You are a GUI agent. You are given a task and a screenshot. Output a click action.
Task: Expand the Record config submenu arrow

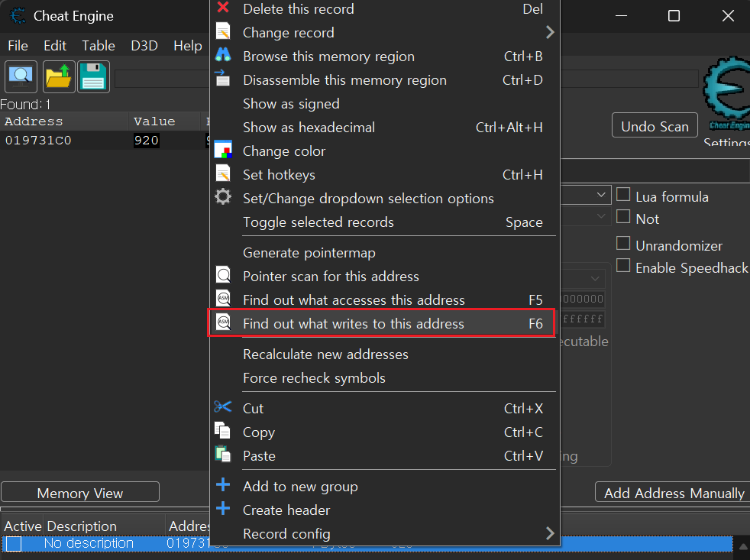(549, 534)
